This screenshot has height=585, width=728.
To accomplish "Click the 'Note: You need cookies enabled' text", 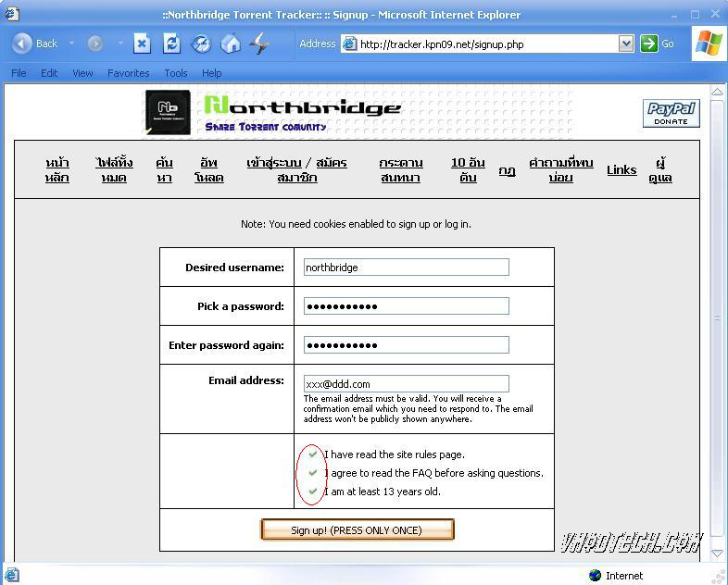I will point(356,224).
